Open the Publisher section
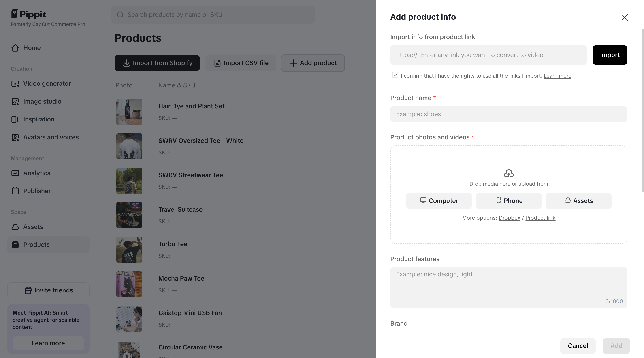 37,191
